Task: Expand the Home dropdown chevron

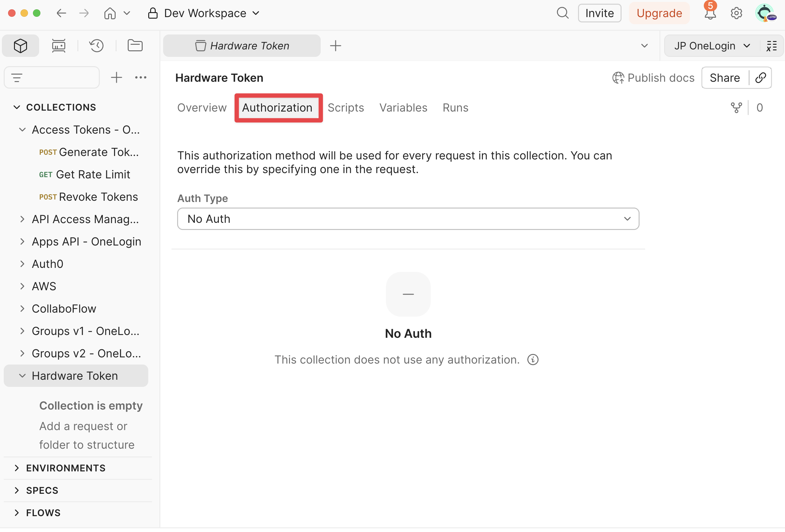Action: [127, 13]
